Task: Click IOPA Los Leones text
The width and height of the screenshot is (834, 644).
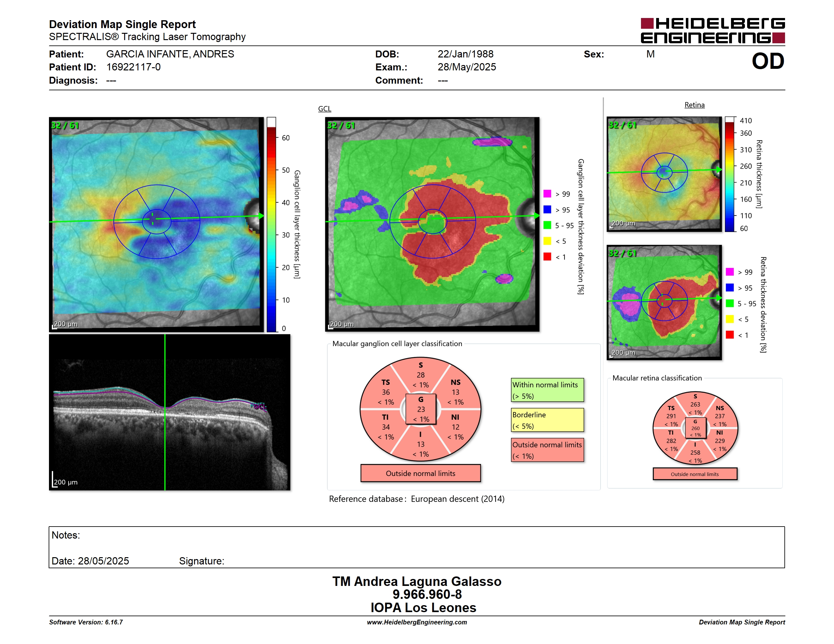Action: [423, 608]
